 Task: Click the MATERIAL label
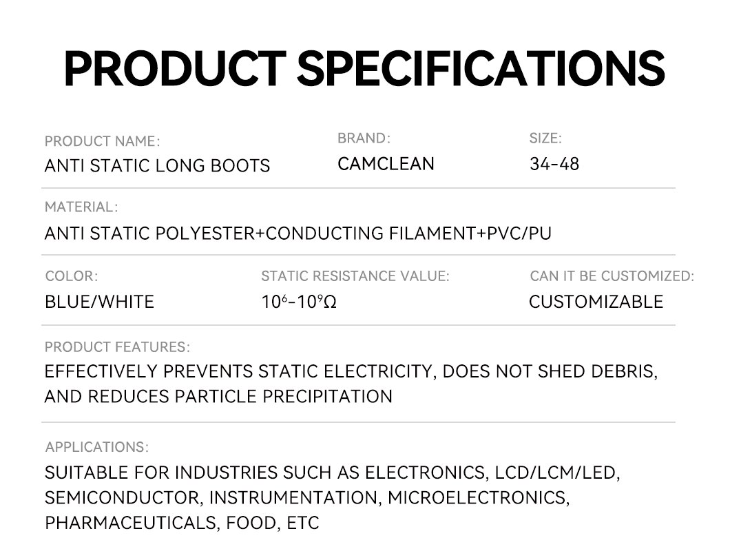81,207
